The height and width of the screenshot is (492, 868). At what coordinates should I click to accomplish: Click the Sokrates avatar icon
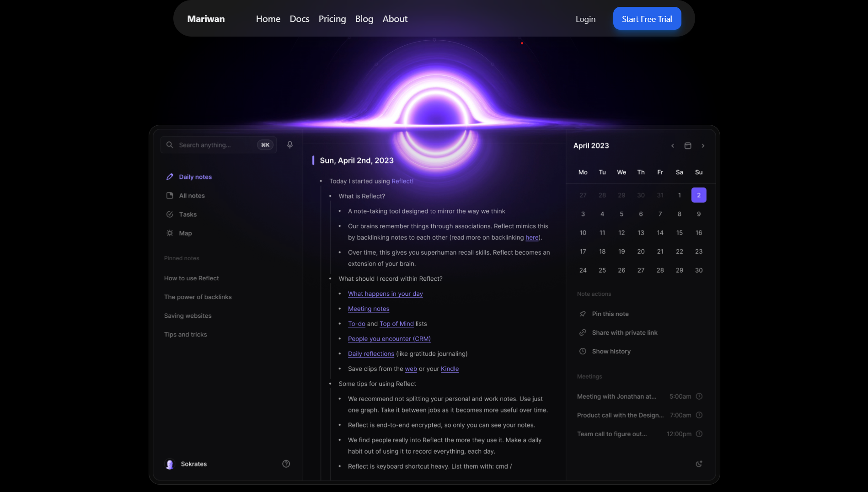[x=170, y=464]
